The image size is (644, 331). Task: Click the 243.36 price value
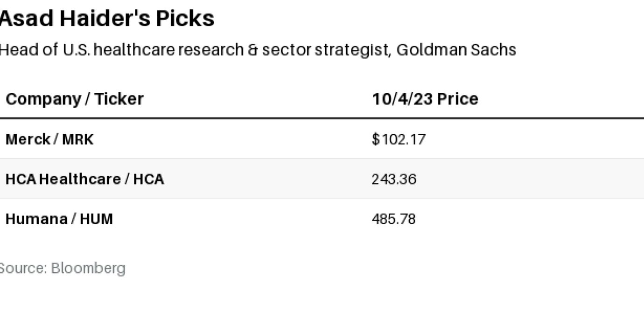pos(393,179)
